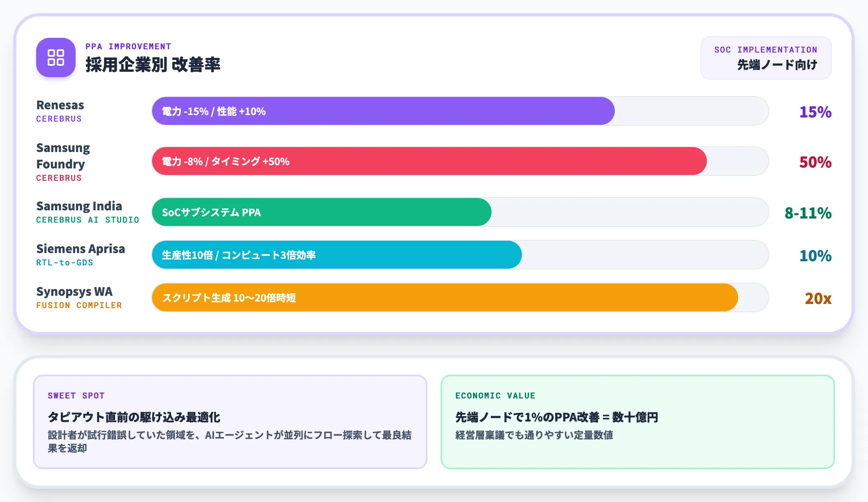Click the Samsung India row label
The image size is (868, 502).
pos(79,206)
